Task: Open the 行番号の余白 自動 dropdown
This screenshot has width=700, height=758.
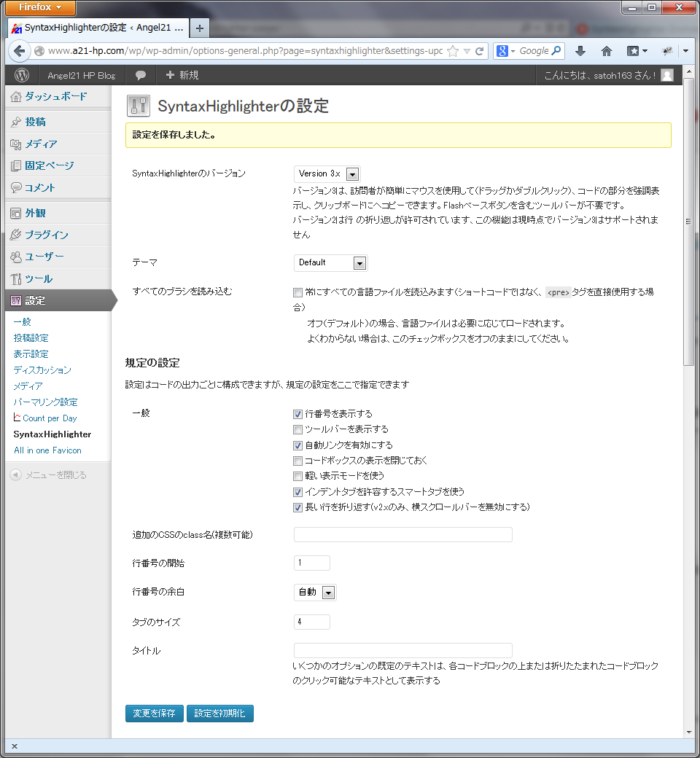Action: coord(315,592)
